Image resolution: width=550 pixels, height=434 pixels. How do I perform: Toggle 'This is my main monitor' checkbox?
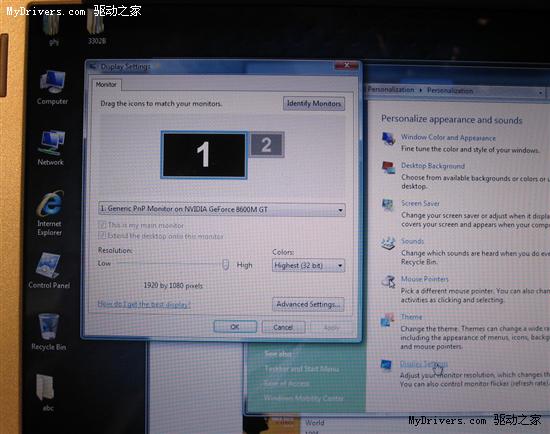coord(102,225)
